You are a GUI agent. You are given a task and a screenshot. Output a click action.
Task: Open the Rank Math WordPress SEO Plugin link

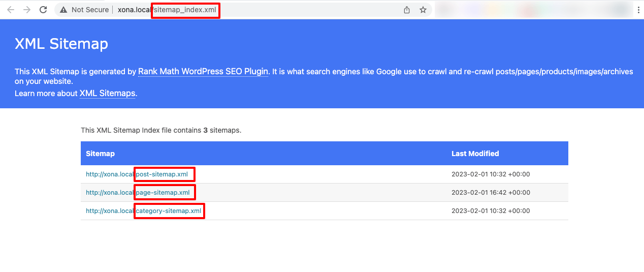(203, 72)
